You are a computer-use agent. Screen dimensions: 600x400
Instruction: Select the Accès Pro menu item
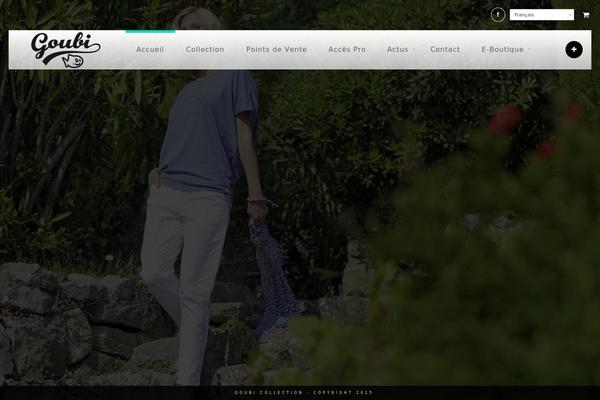point(347,49)
